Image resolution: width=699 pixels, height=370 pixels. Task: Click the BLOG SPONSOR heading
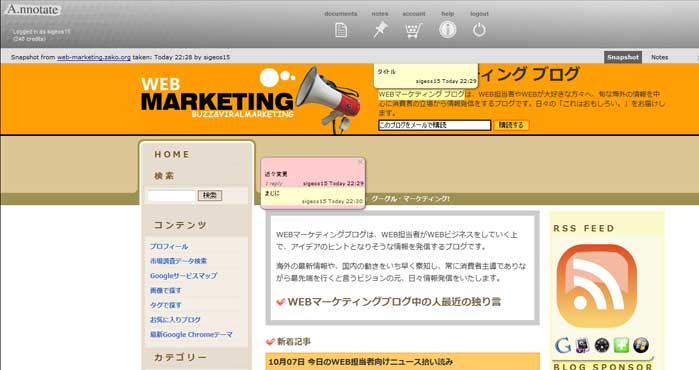click(x=603, y=366)
